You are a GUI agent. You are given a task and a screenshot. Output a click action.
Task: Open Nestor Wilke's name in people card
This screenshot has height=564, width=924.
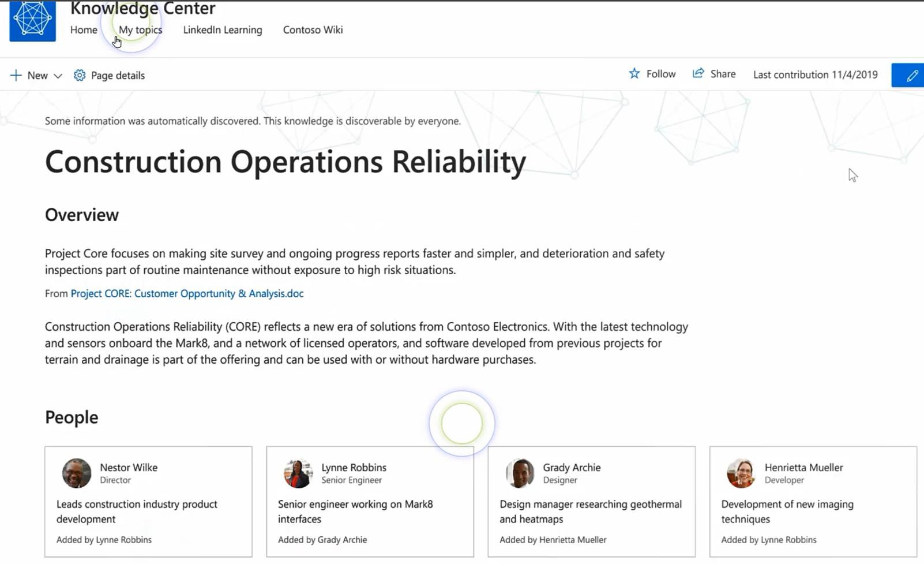coord(129,468)
